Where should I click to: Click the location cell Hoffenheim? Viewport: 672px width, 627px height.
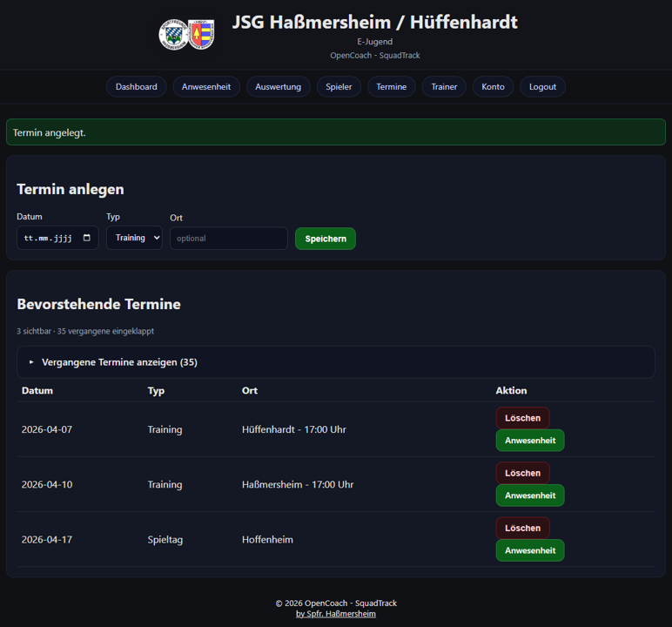267,539
